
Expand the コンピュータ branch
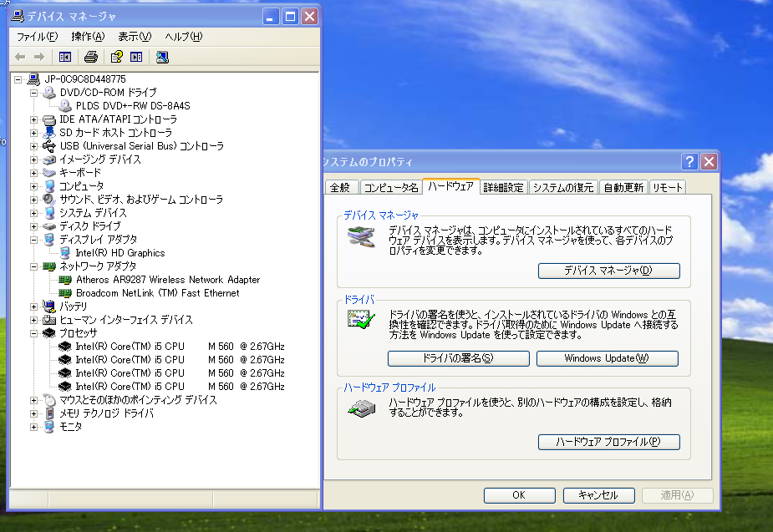[x=33, y=186]
